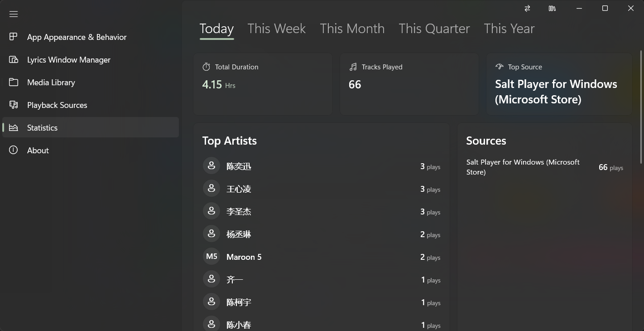Click the swap arrows icon in title bar

click(x=527, y=8)
